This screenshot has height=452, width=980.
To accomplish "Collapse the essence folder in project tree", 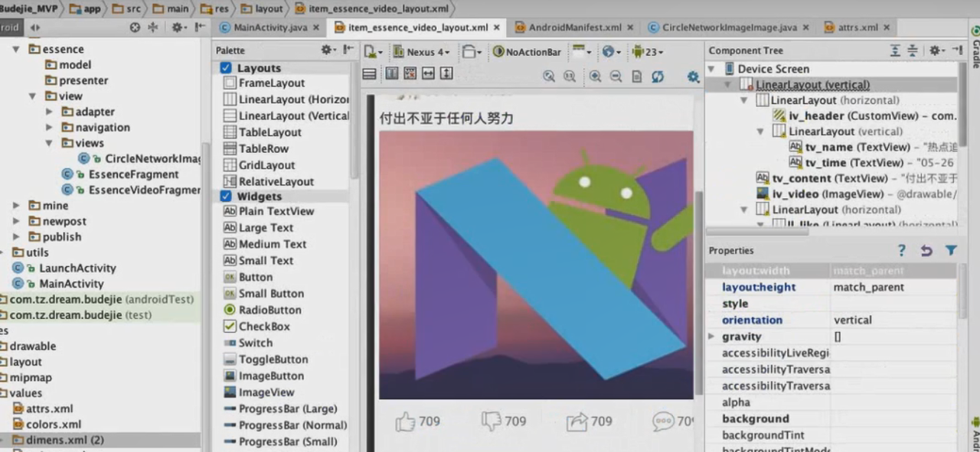I will coord(16,49).
